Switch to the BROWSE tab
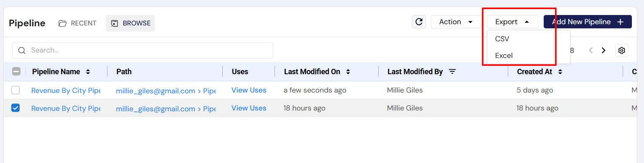This screenshot has height=163, width=644. 130,23
